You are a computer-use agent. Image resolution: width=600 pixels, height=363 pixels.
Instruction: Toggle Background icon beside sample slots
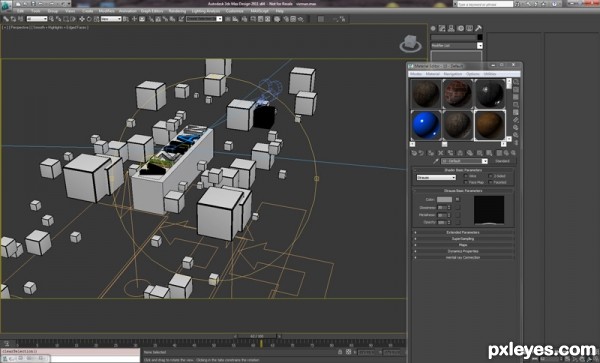coord(516,97)
